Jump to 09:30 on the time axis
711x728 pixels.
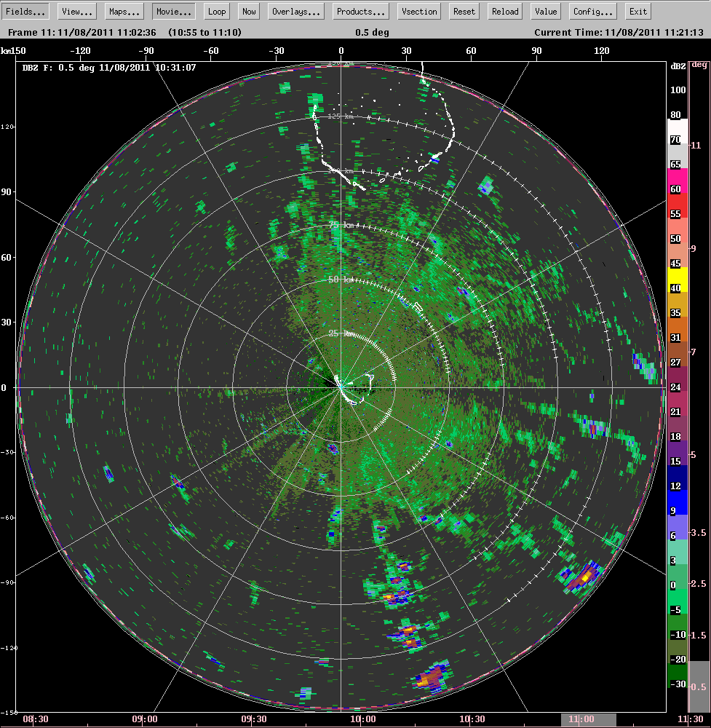pos(254,719)
